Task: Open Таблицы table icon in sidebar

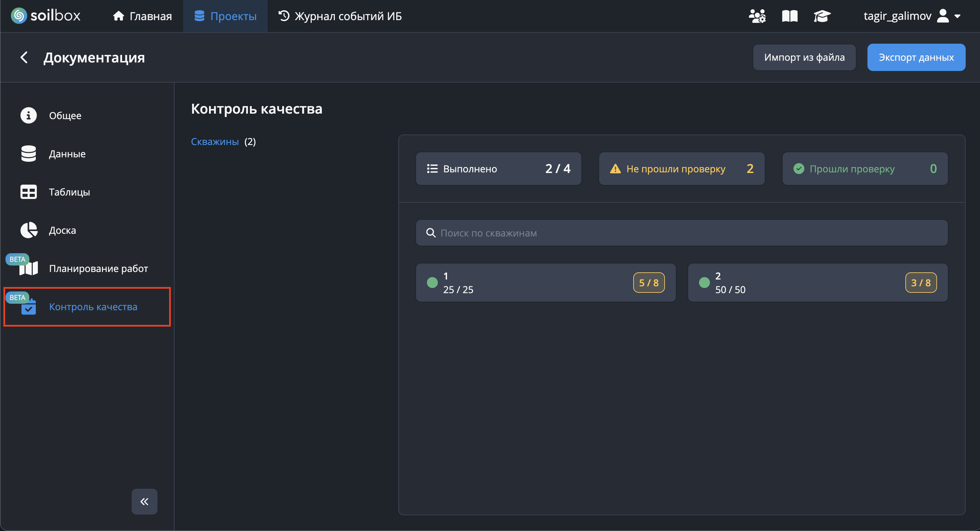Action: click(x=29, y=192)
